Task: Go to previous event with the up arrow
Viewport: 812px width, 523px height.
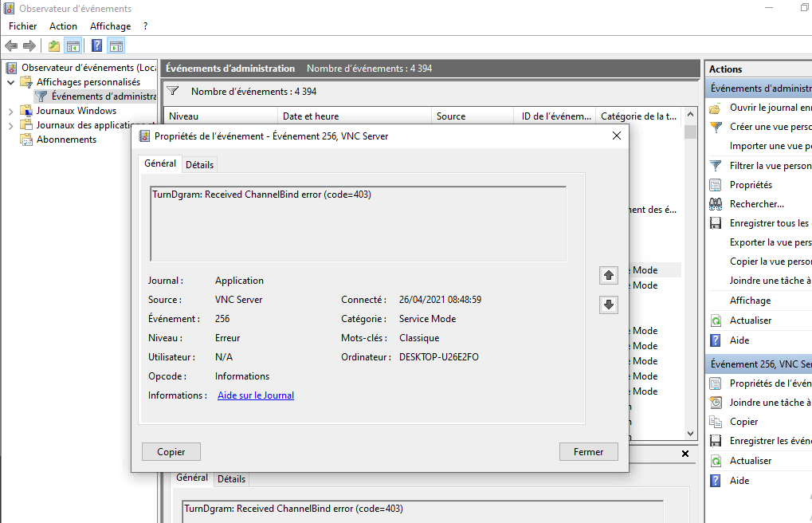Action: coord(609,275)
